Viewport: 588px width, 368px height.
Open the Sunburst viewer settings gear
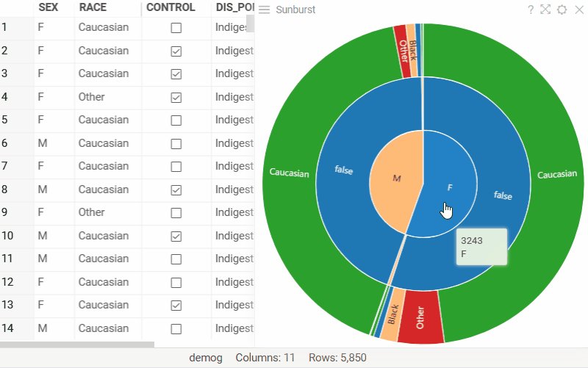(x=562, y=10)
